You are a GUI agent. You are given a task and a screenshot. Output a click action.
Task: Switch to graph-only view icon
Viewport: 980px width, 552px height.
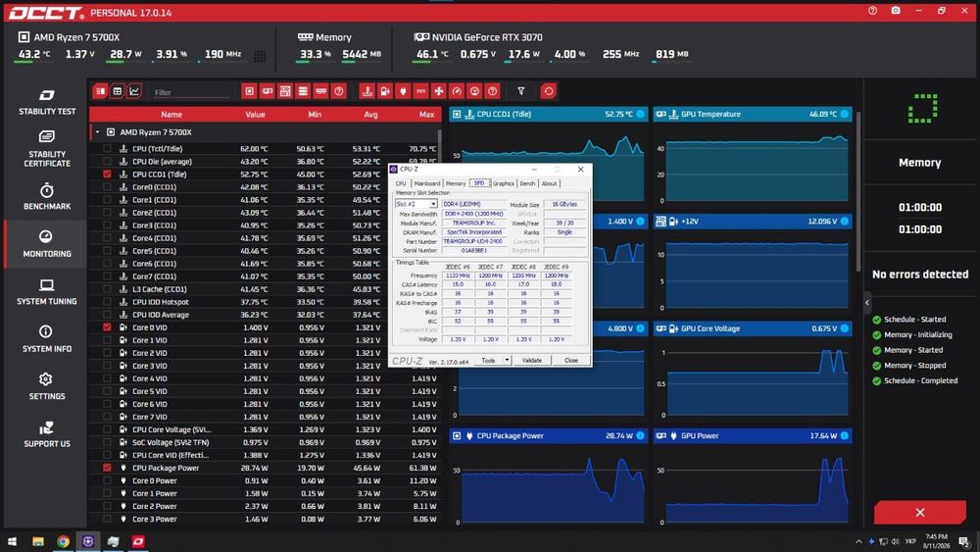tap(133, 91)
